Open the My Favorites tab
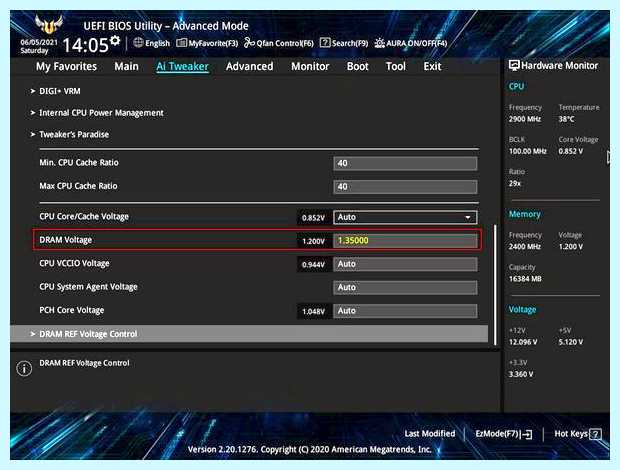 66,66
